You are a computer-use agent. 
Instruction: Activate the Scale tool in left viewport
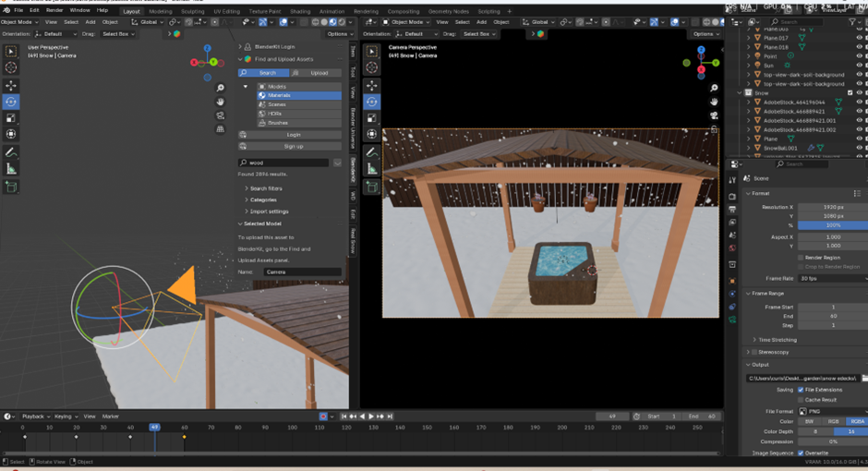[11, 118]
